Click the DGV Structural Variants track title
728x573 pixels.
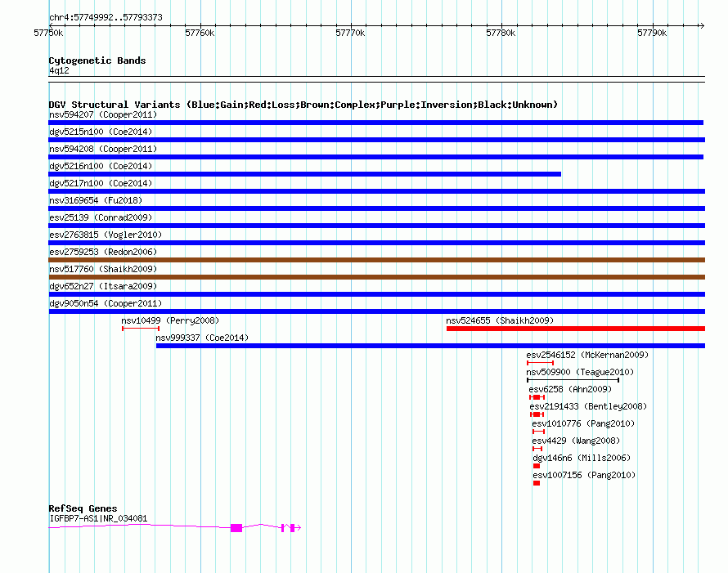(303, 105)
